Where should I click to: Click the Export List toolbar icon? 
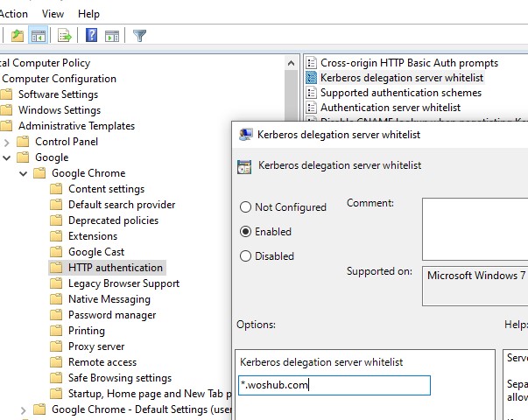click(65, 36)
